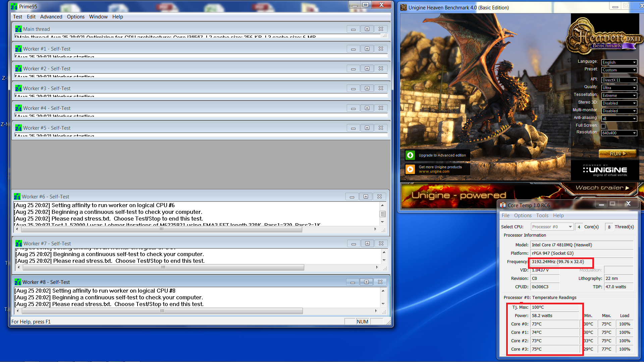644x362 pixels.
Task: Click the Worker #8 vertical scroll down arrow
Action: (383, 304)
